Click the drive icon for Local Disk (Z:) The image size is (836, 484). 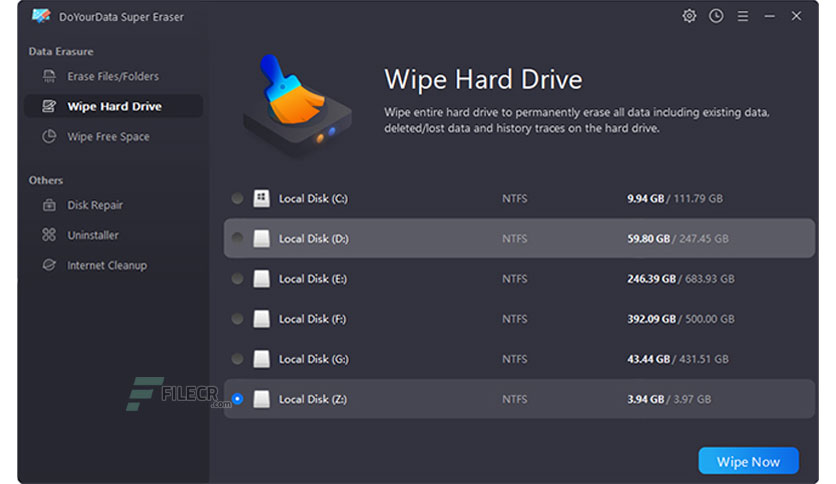[261, 399]
